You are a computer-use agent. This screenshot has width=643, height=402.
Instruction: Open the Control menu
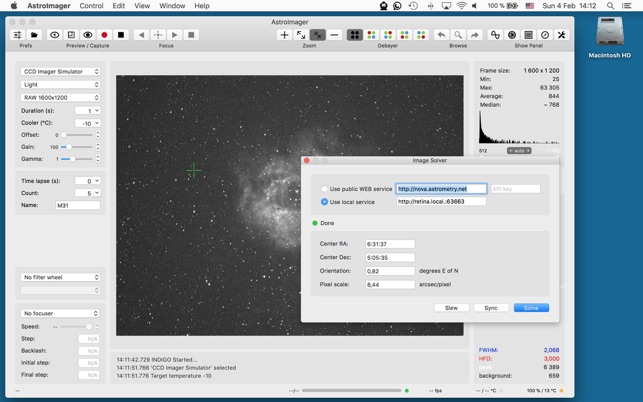point(91,6)
